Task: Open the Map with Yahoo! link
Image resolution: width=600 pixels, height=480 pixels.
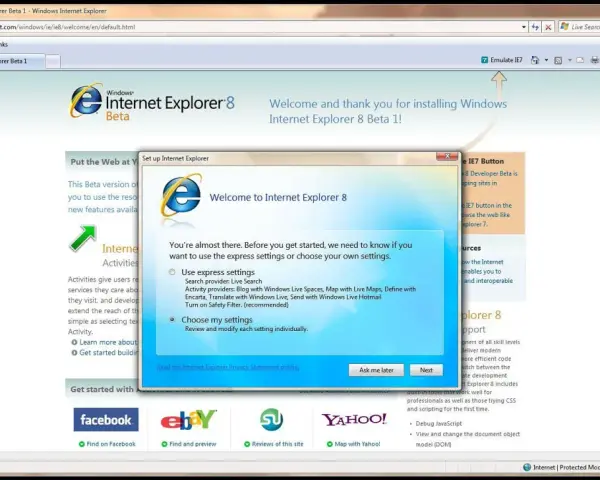Action: point(357,444)
